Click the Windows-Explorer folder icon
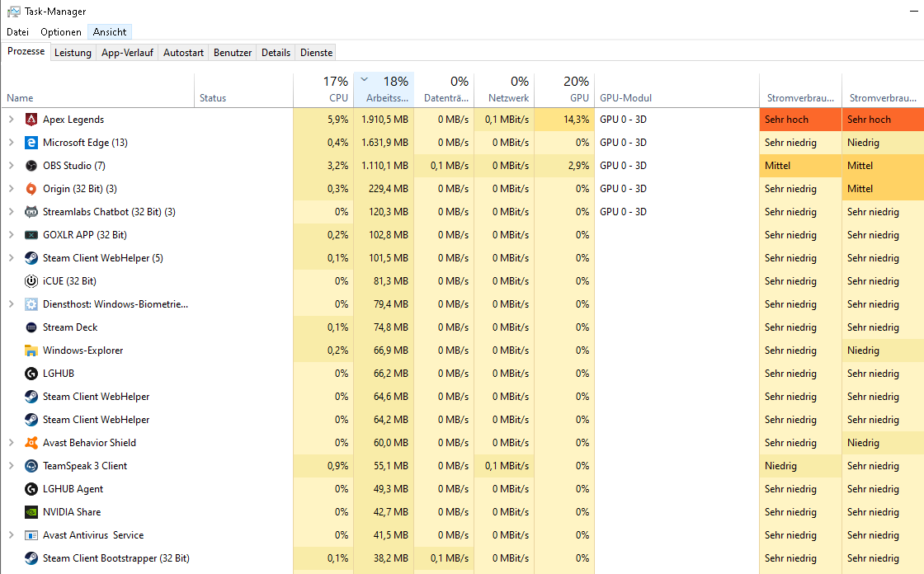This screenshot has width=924, height=574. [x=31, y=351]
